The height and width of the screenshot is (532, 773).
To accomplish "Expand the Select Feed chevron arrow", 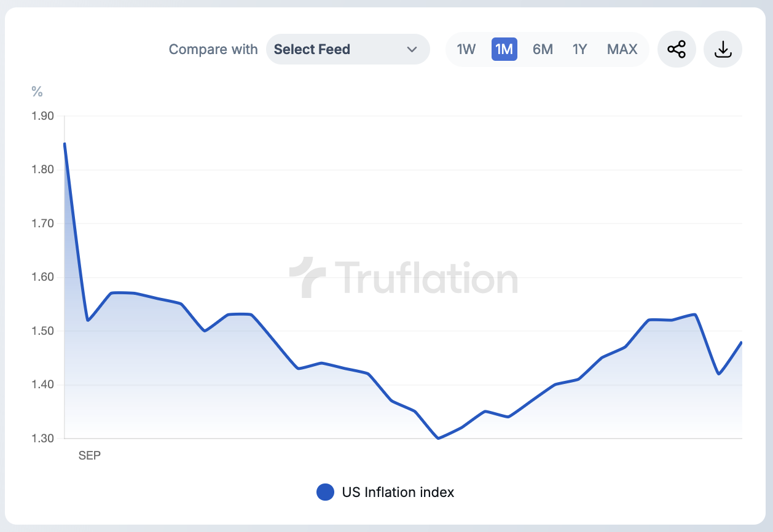I will (x=412, y=50).
